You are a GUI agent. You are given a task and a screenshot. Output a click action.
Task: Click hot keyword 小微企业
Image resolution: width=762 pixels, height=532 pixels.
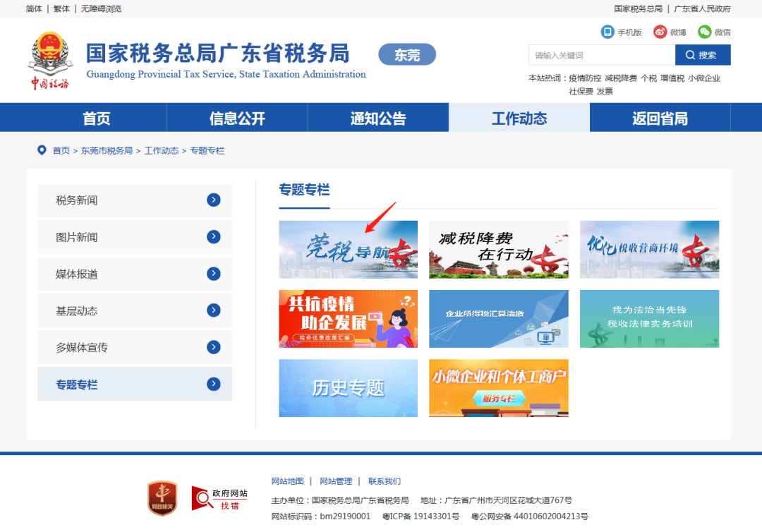pos(704,78)
